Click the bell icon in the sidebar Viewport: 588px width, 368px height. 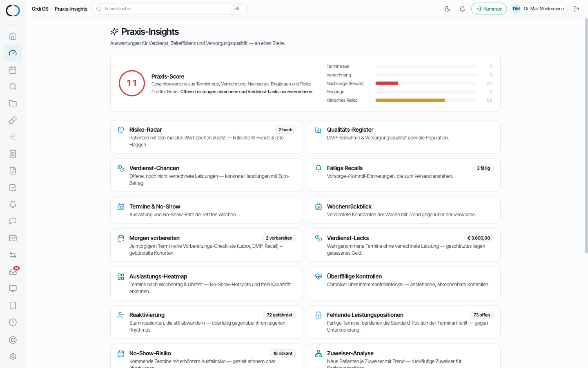(x=13, y=204)
